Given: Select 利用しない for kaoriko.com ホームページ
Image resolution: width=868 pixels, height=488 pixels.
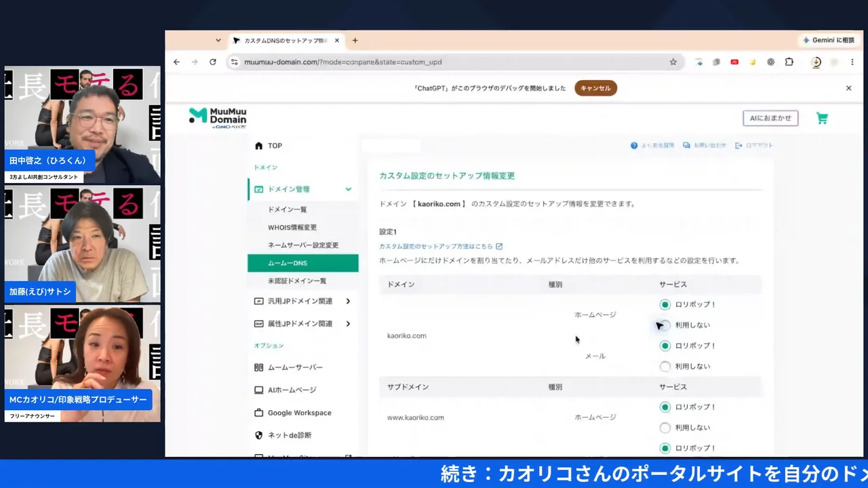Looking at the screenshot, I should tap(665, 325).
